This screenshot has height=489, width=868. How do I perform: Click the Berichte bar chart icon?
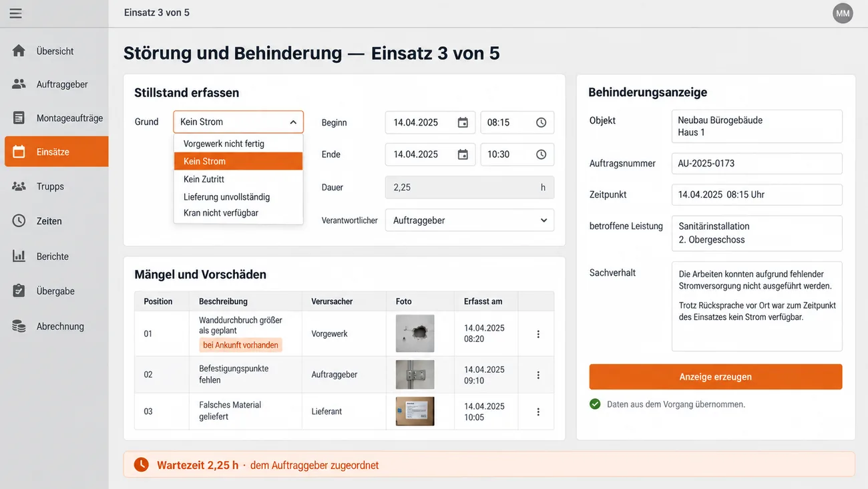19,256
